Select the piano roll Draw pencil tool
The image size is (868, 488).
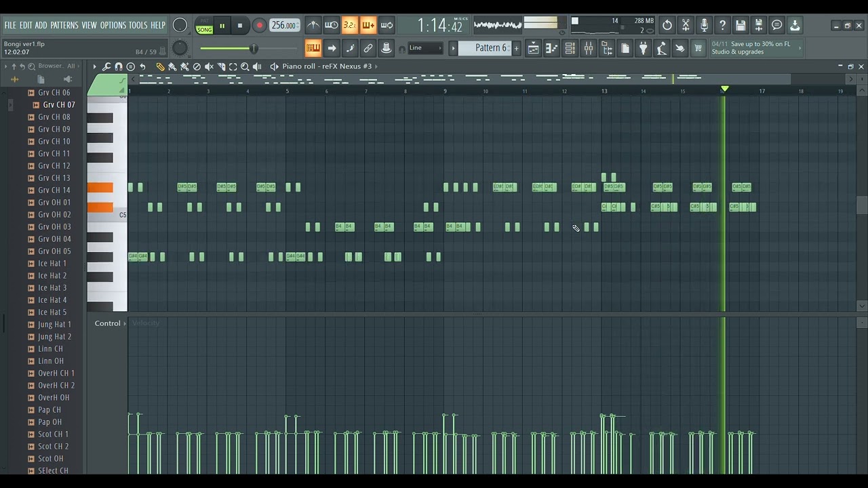tap(160, 66)
